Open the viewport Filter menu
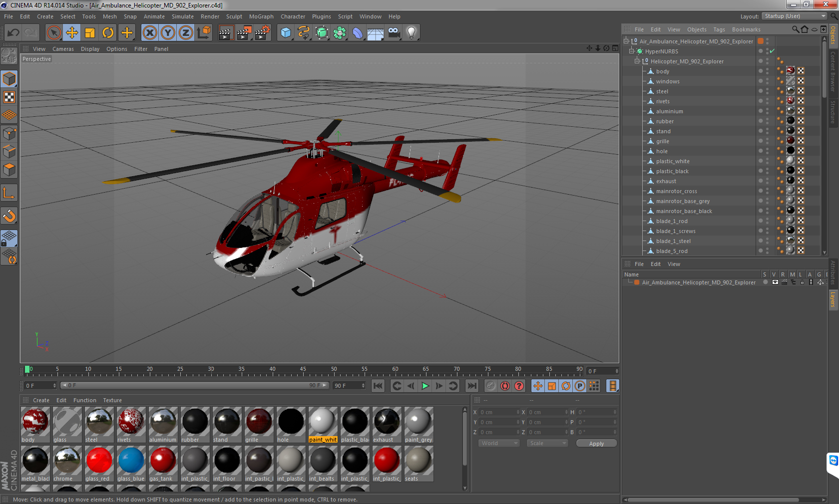This screenshot has width=839, height=504. pyautogui.click(x=141, y=49)
